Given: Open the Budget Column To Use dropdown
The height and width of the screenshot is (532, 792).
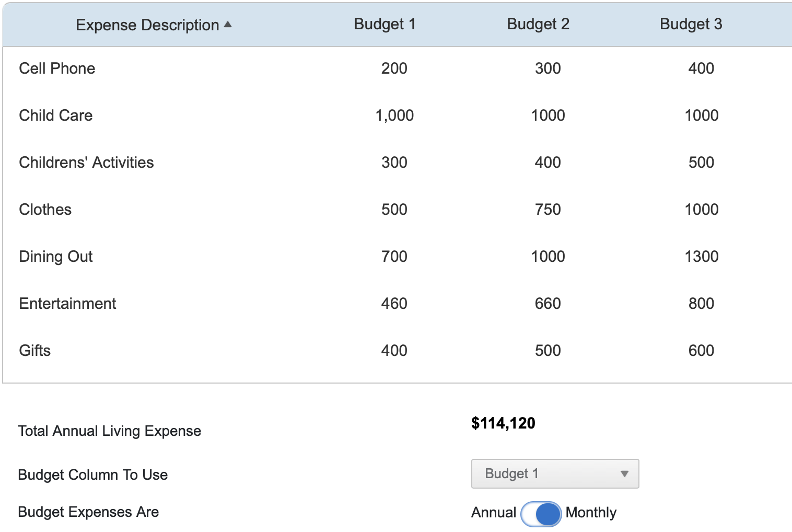Looking at the screenshot, I should (x=554, y=473).
